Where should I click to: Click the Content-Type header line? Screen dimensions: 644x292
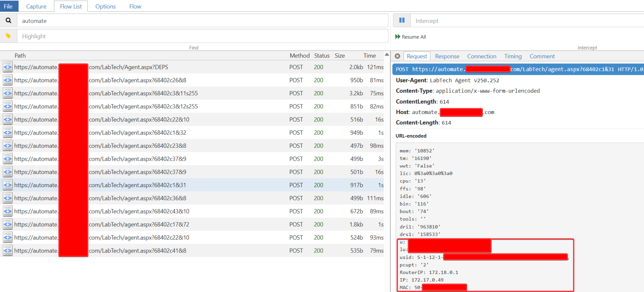click(468, 91)
